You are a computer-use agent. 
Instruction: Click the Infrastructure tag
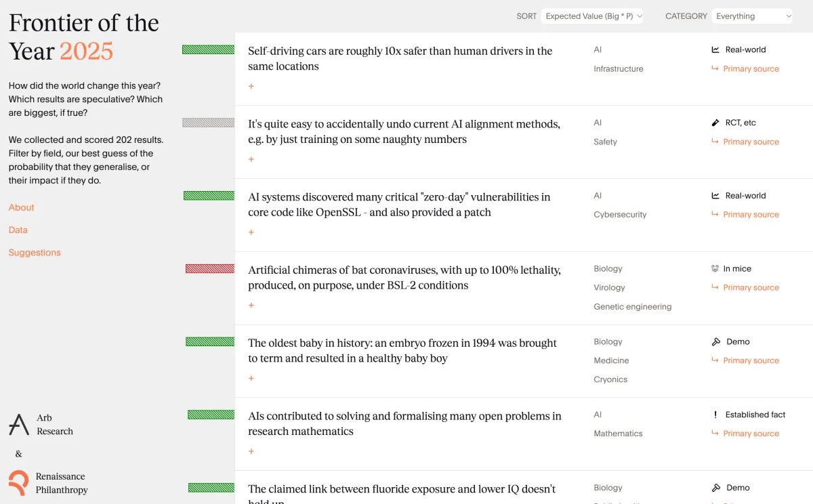click(619, 68)
